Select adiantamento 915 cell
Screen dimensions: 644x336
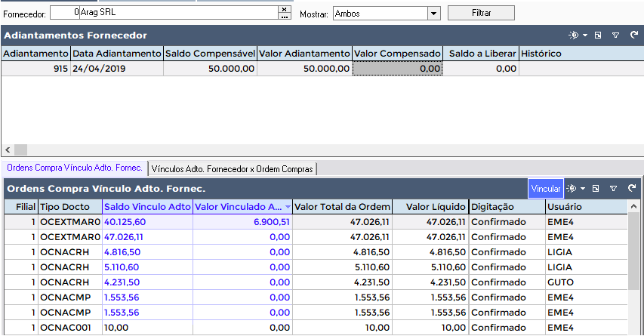[35, 69]
